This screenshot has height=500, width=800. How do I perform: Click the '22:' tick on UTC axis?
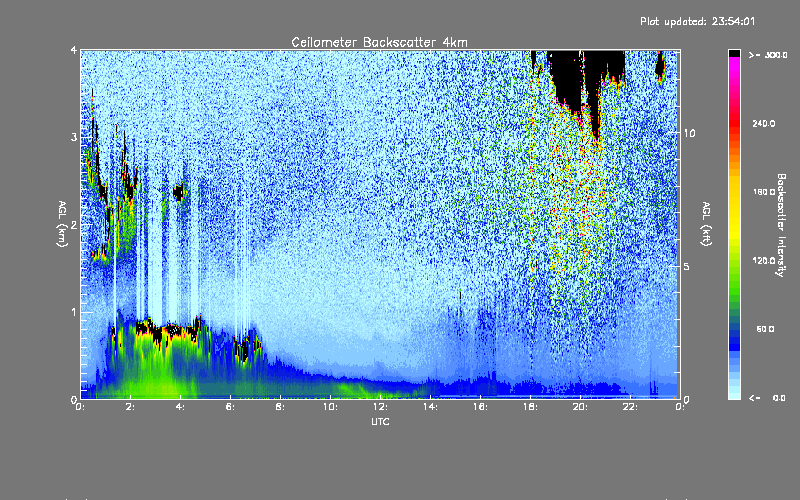click(630, 407)
